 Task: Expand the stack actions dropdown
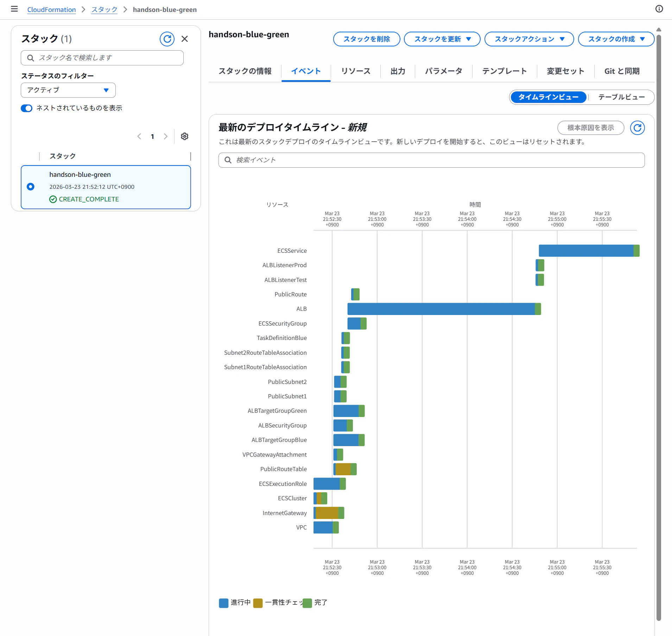529,39
